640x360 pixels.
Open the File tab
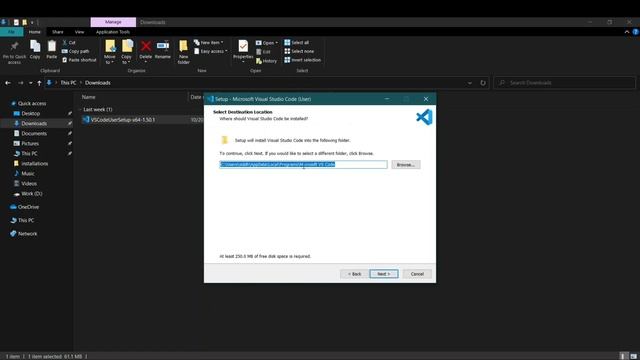point(11,32)
